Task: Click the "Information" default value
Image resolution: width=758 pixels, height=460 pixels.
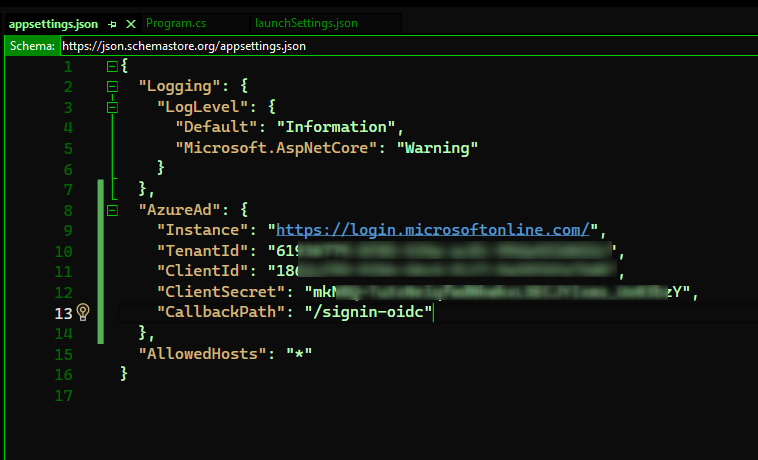Action: coord(337,127)
